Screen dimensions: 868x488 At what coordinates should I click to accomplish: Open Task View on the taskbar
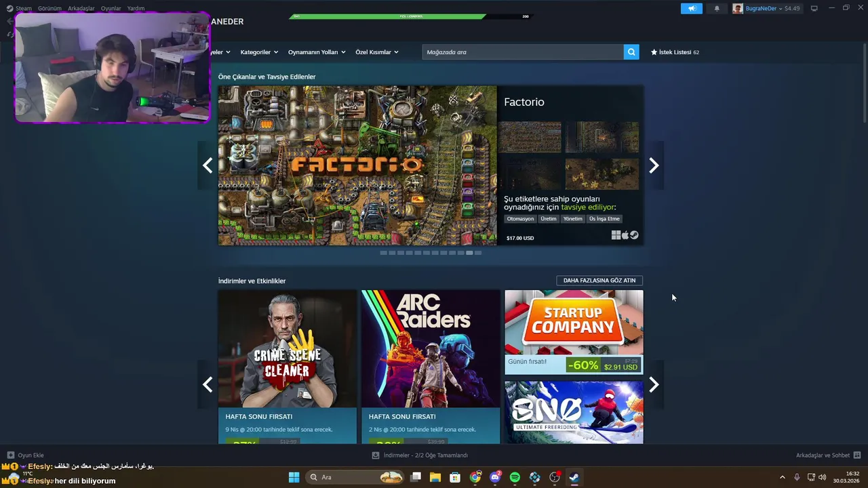tap(416, 477)
